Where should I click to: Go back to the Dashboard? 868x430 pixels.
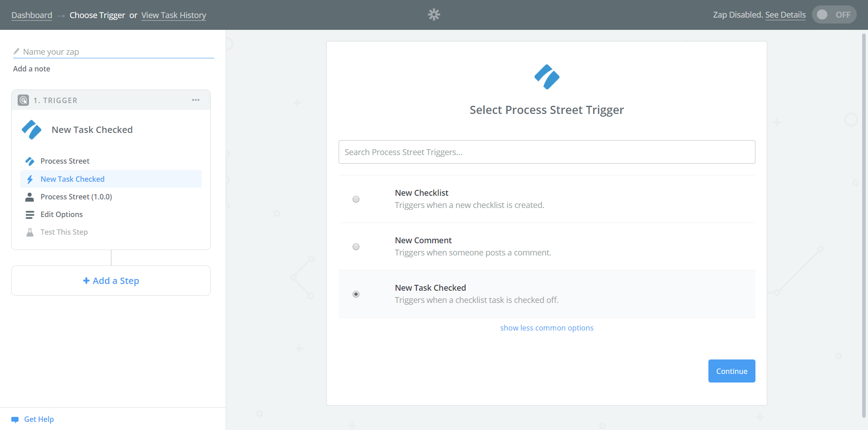point(31,15)
